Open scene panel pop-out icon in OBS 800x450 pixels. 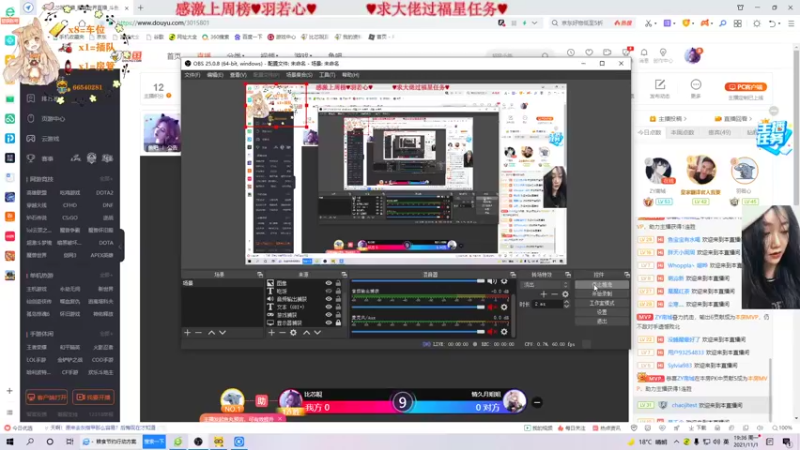click(x=260, y=274)
